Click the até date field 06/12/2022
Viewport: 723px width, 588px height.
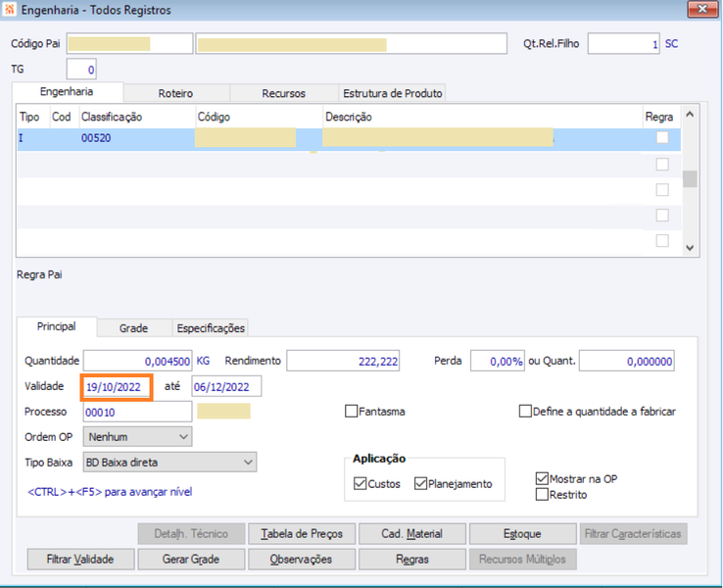(x=226, y=386)
